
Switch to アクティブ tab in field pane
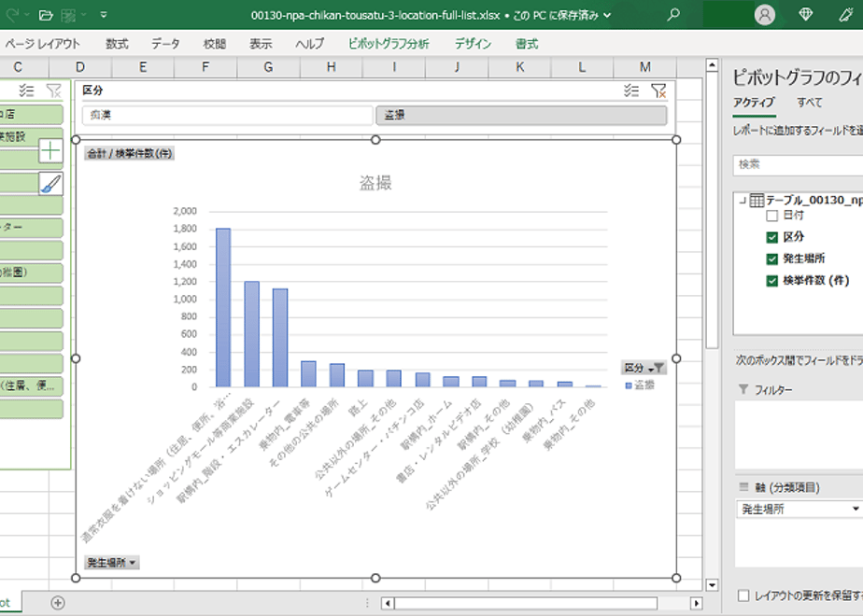click(754, 103)
